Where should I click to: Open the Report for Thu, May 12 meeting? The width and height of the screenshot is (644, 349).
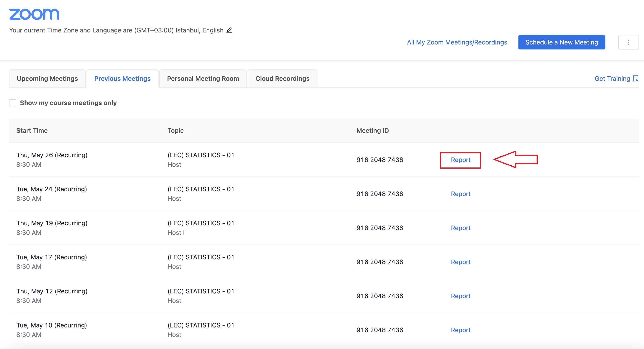pyautogui.click(x=461, y=295)
